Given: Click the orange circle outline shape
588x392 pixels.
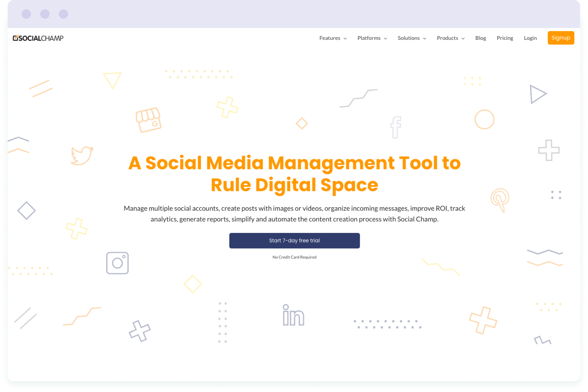Looking at the screenshot, I should (485, 118).
